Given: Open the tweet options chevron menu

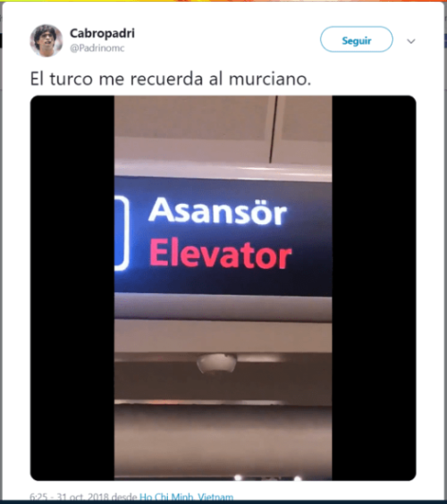Looking at the screenshot, I should (x=411, y=41).
